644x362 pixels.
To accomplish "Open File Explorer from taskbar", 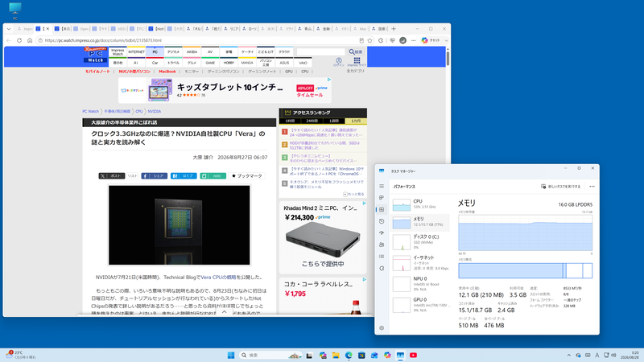I will point(336,355).
